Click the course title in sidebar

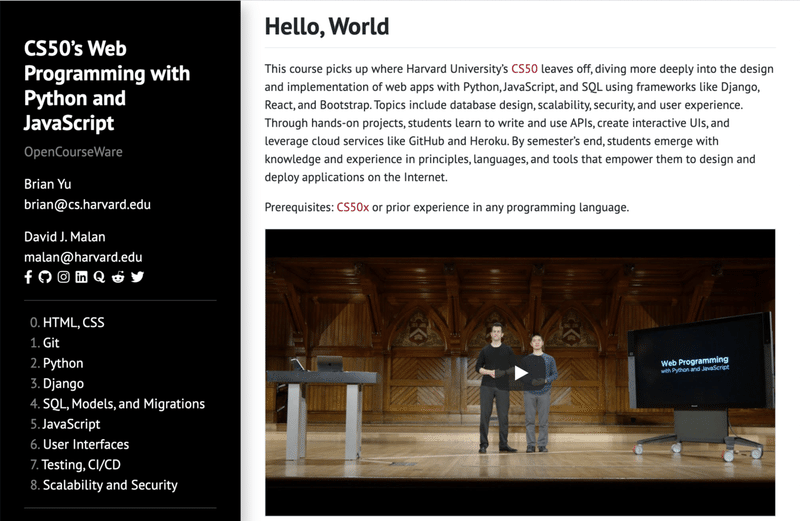[x=107, y=86]
